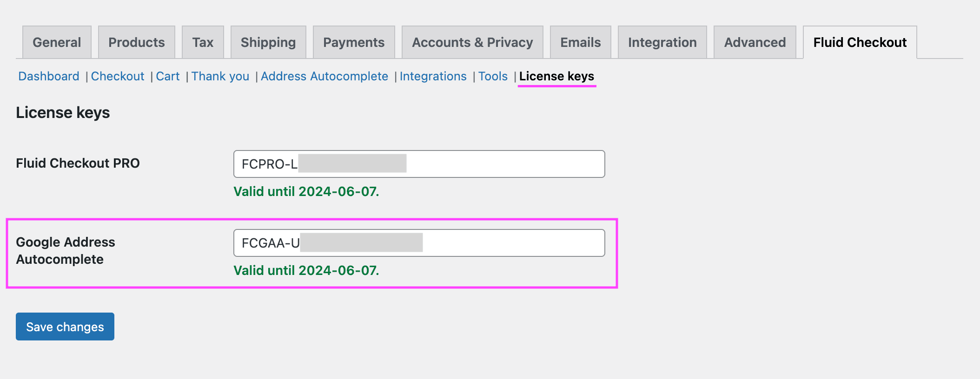
Task: Open the Tools sub-section link
Action: click(493, 76)
